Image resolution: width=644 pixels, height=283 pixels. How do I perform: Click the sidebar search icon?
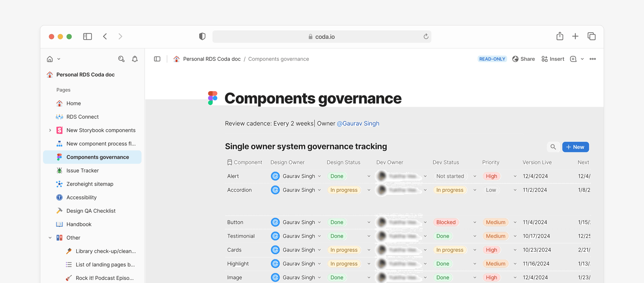[121, 59]
